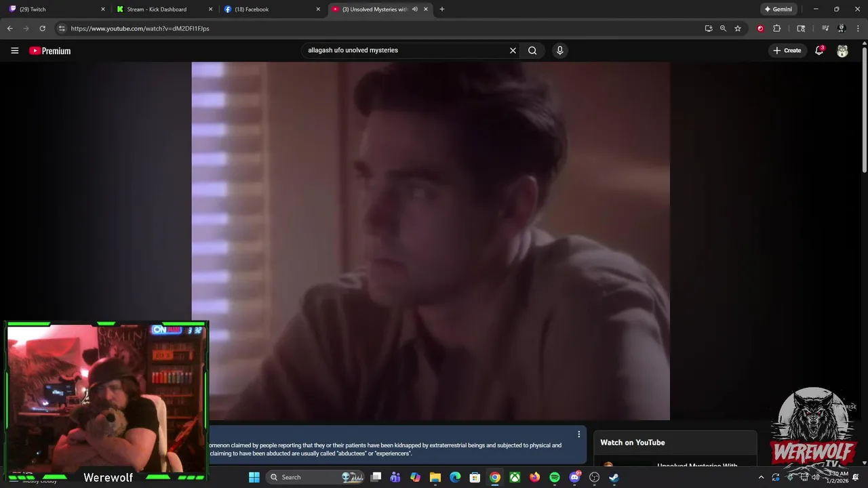868x488 pixels.
Task: Open the Windows Start menu
Action: tap(254, 477)
